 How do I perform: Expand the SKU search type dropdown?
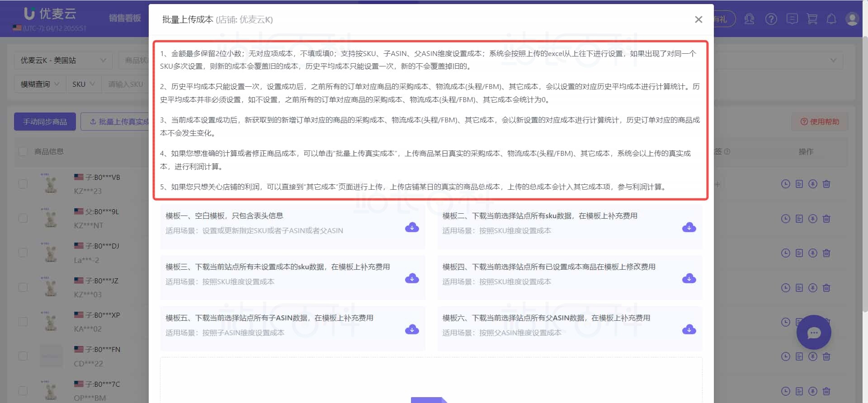tap(84, 84)
